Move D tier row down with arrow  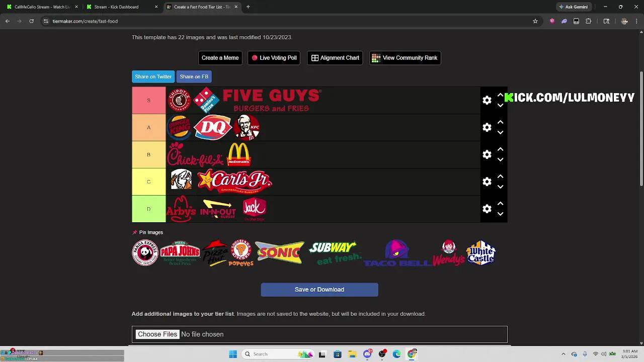coord(500,214)
